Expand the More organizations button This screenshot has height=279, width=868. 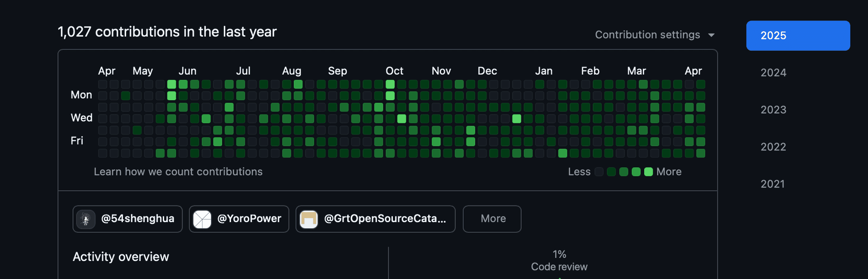492,219
